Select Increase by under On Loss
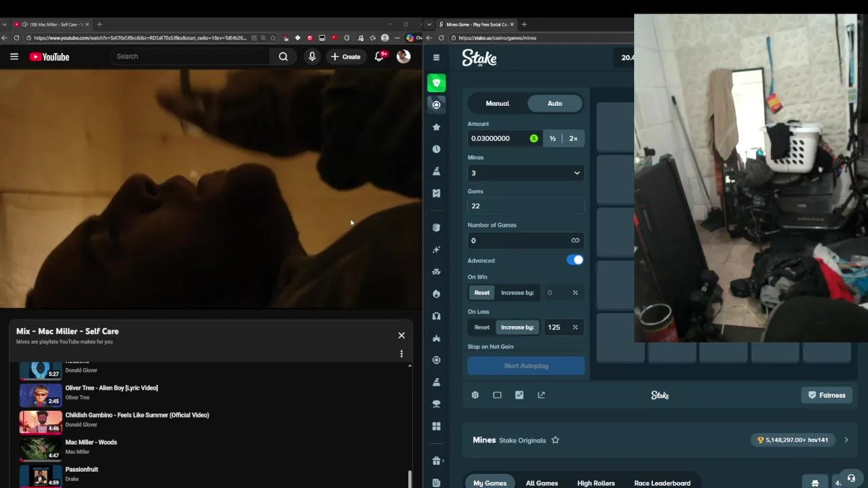 [x=517, y=327]
